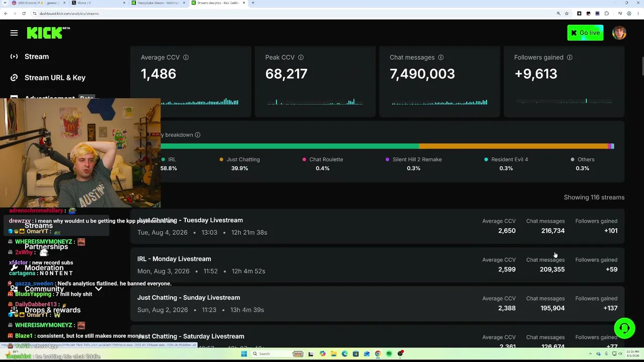Switch to the Home / X browser tab
Viewport: 644px width, 362px height.
98,3
